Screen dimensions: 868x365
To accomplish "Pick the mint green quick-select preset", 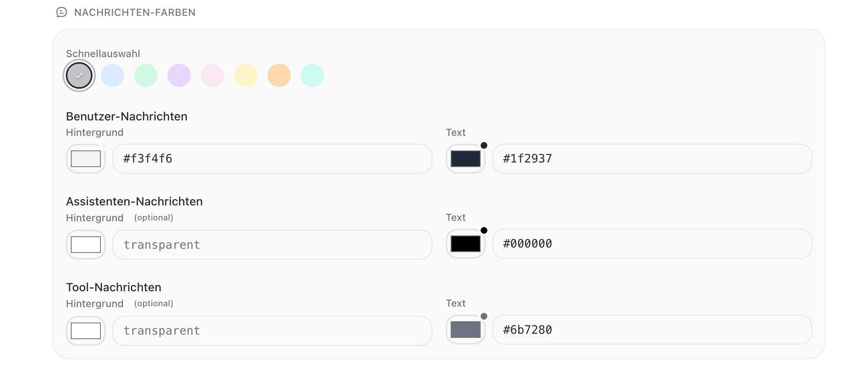I will [146, 75].
